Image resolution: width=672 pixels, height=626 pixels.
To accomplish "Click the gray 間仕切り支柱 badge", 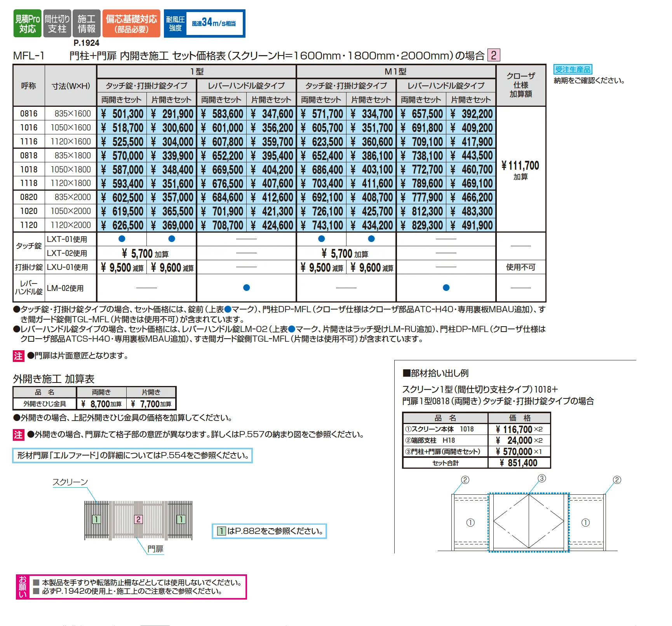I will pos(57,24).
